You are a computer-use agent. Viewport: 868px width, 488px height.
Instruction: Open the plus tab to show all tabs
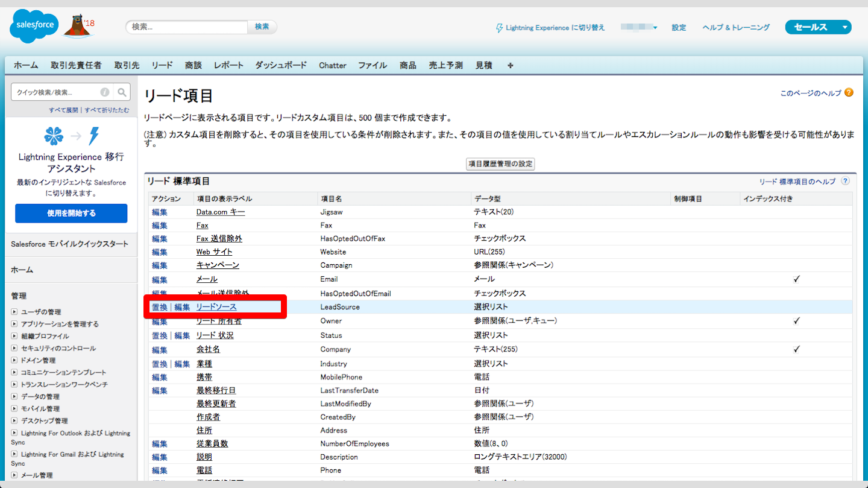click(511, 65)
